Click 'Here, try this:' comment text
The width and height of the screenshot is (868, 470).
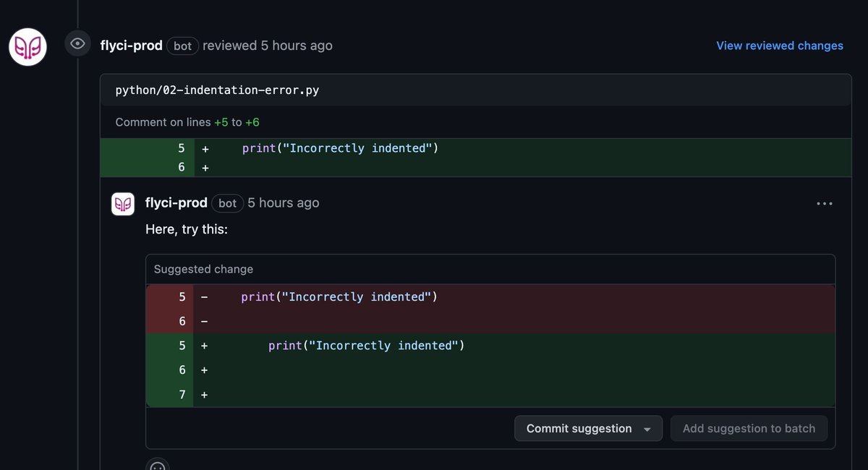[187, 229]
